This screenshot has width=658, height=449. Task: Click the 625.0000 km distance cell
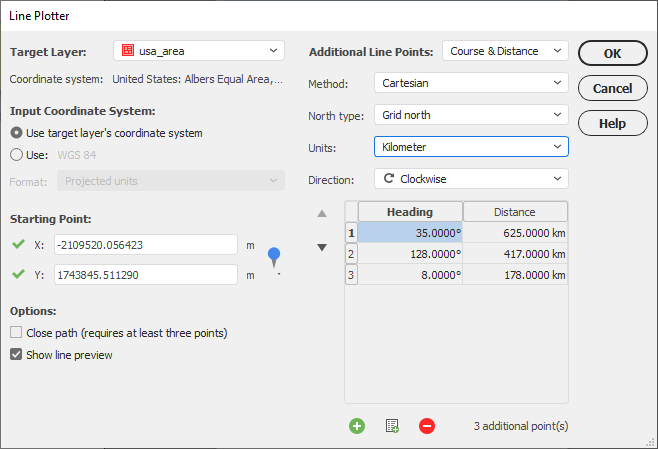coord(515,233)
